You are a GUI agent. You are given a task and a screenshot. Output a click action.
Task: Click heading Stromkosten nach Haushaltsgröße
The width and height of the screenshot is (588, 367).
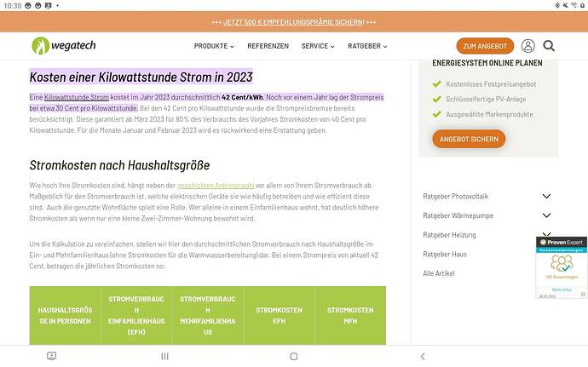119,165
